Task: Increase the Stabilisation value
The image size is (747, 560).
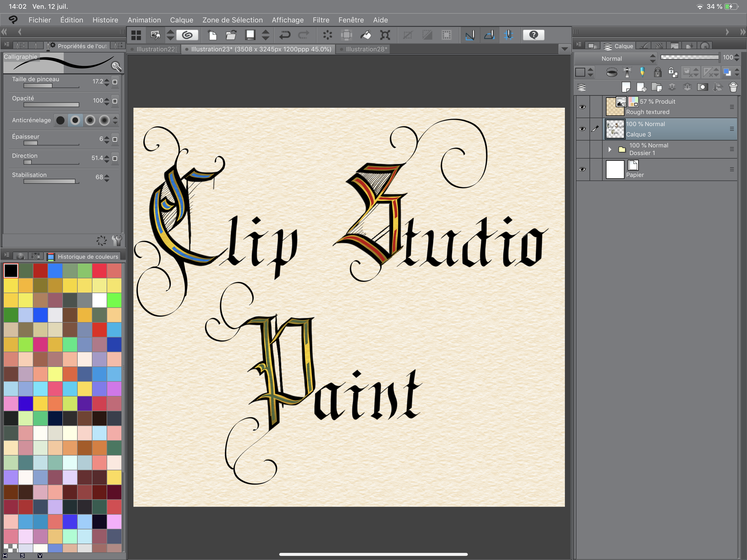Action: coord(107,175)
